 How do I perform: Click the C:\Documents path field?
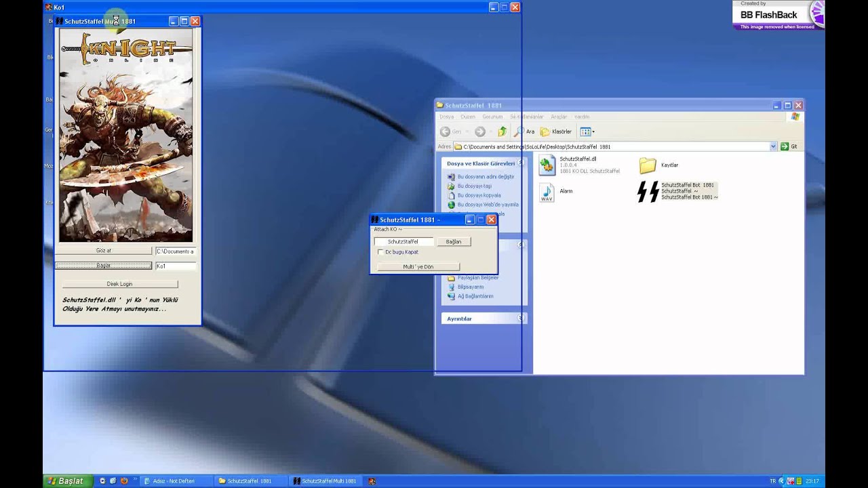click(176, 251)
